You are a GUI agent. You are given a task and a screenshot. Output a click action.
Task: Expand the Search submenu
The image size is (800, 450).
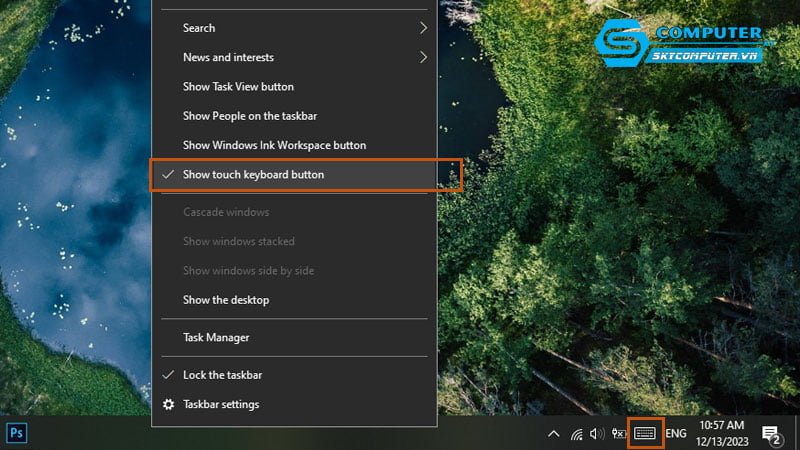294,28
